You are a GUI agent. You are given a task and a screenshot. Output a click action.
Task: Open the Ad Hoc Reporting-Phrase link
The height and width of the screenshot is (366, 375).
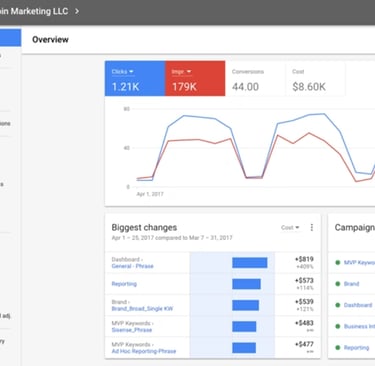point(144,351)
